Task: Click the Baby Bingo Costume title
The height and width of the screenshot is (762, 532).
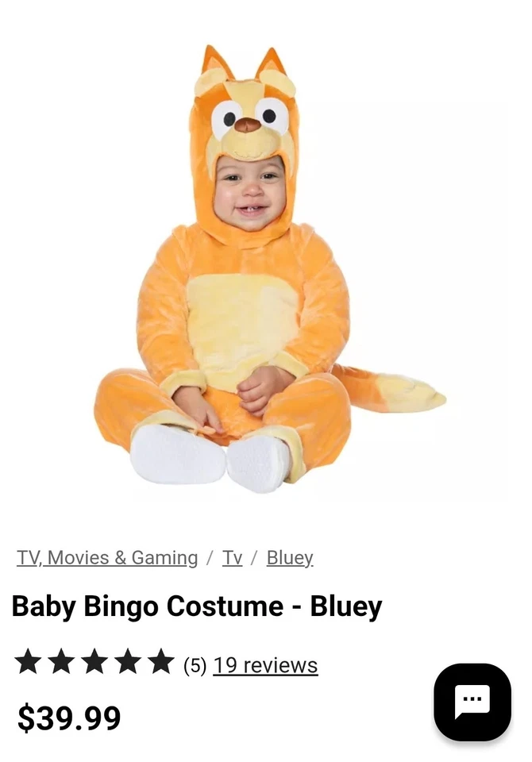Action: (197, 606)
